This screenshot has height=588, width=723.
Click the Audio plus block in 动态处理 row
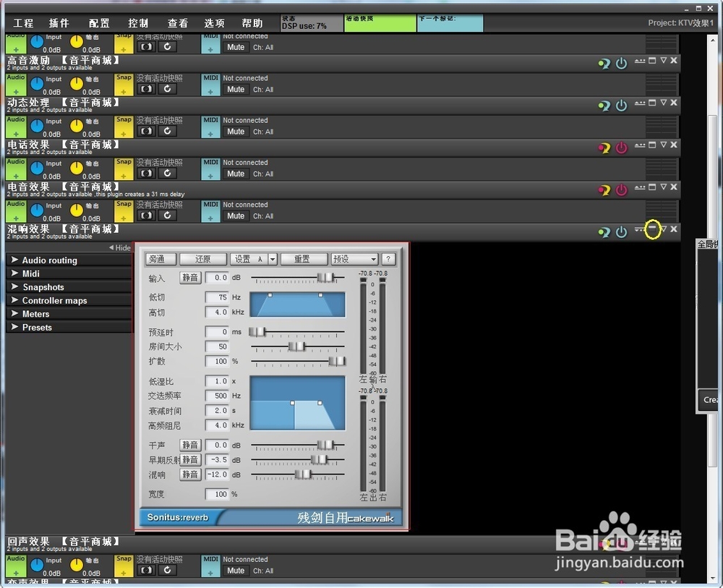pos(16,127)
